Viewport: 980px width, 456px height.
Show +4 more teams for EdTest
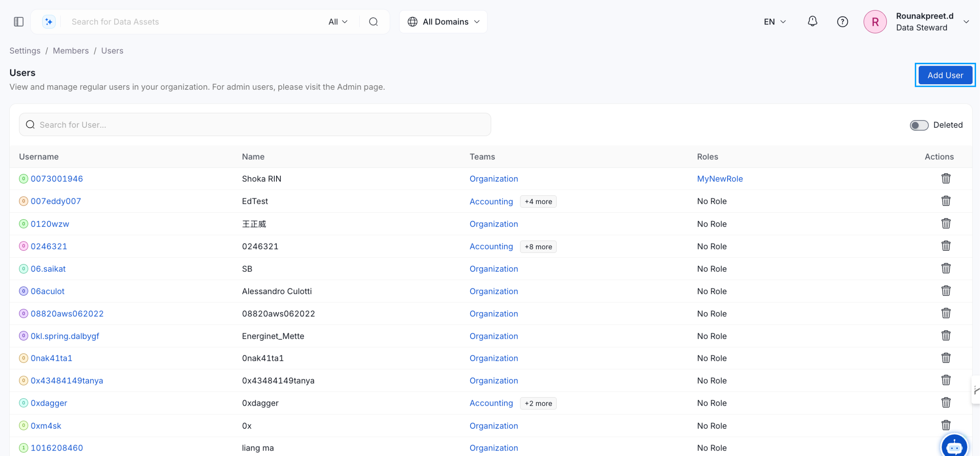coord(538,201)
